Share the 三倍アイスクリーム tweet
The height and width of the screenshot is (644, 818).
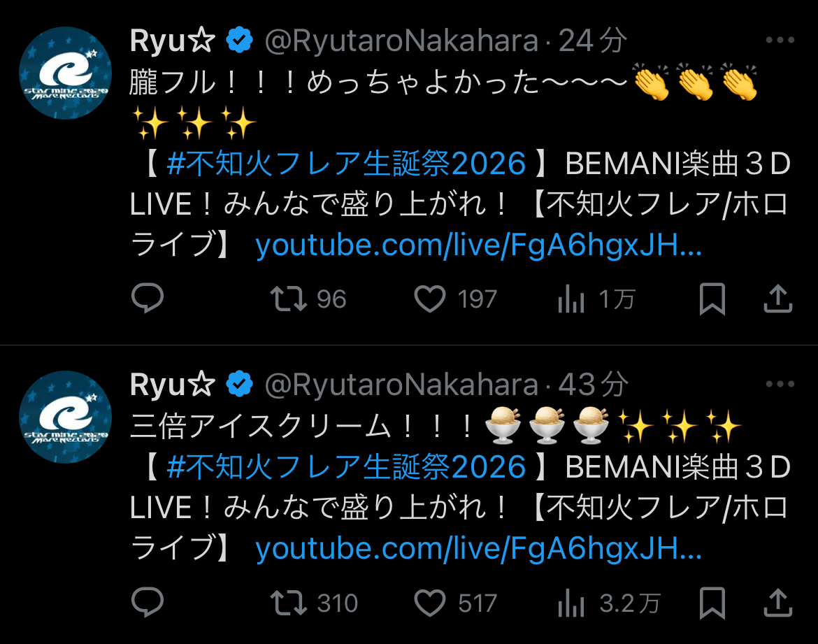777,602
